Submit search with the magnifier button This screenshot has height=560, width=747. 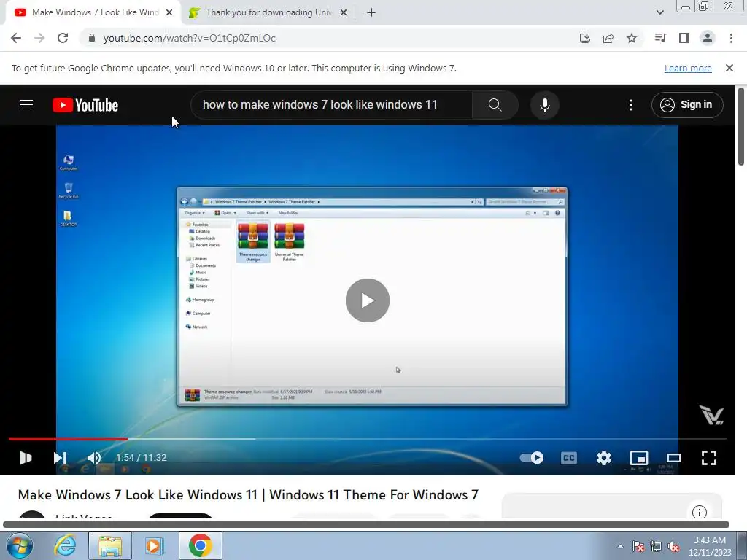(x=495, y=105)
